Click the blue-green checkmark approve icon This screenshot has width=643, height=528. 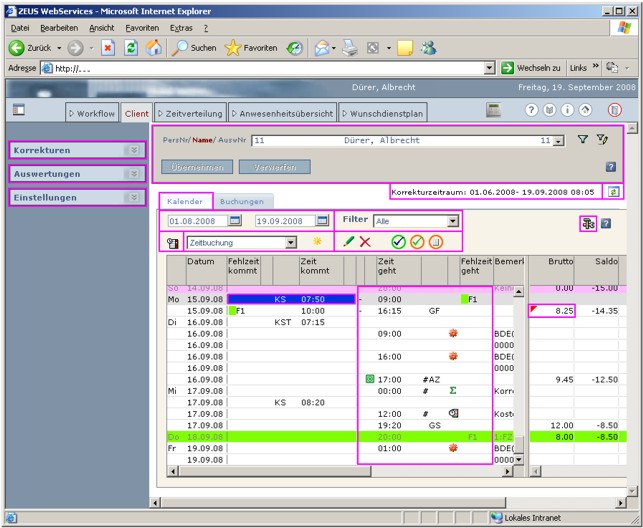point(398,242)
